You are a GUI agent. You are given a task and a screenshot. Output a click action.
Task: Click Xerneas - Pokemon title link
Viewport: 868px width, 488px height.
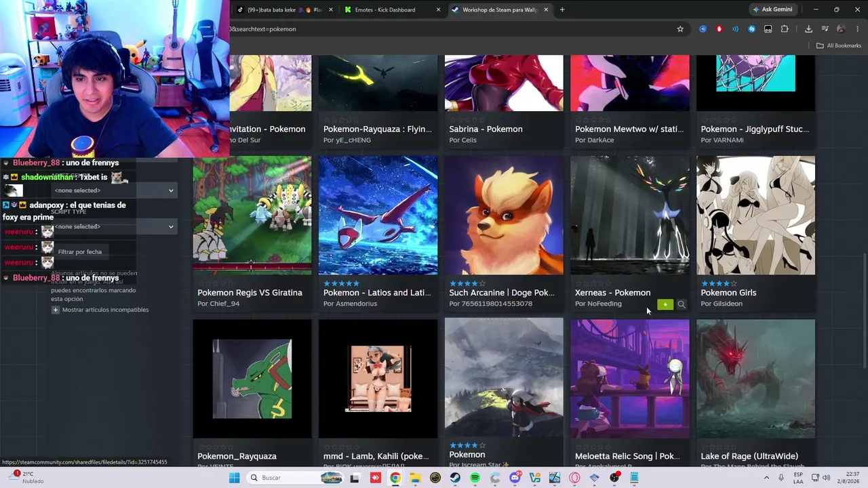(612, 293)
